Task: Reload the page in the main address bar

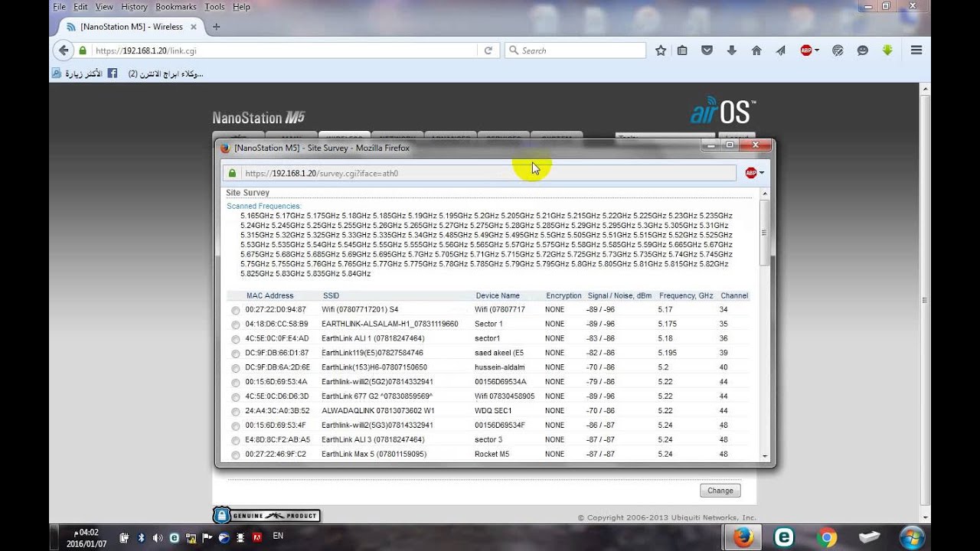Action: (x=488, y=51)
